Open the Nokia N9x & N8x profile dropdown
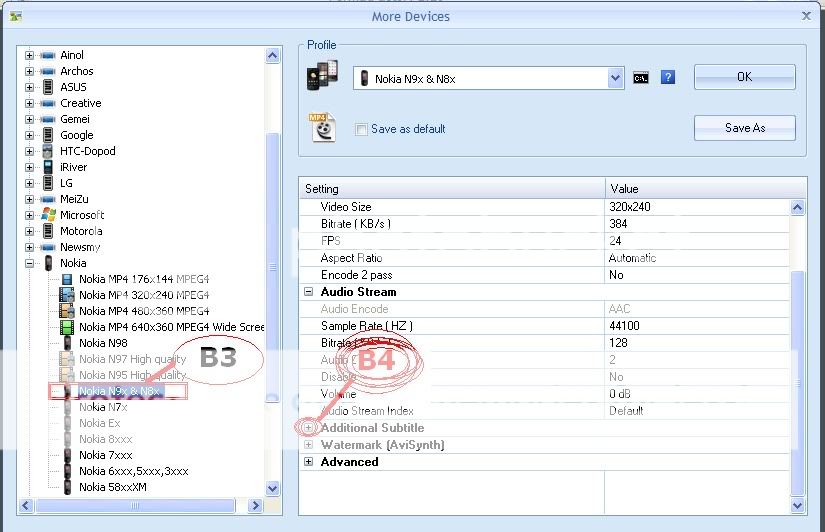 point(615,78)
